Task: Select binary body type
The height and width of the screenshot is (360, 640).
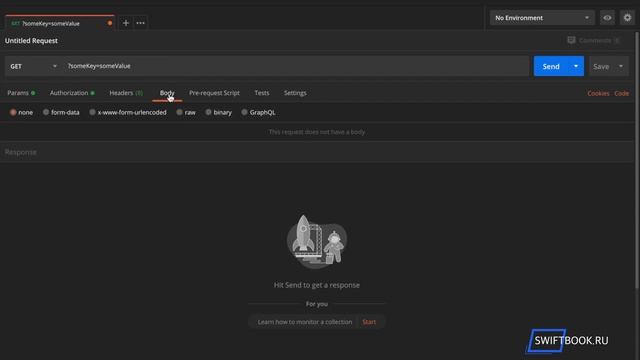Action: (208, 112)
